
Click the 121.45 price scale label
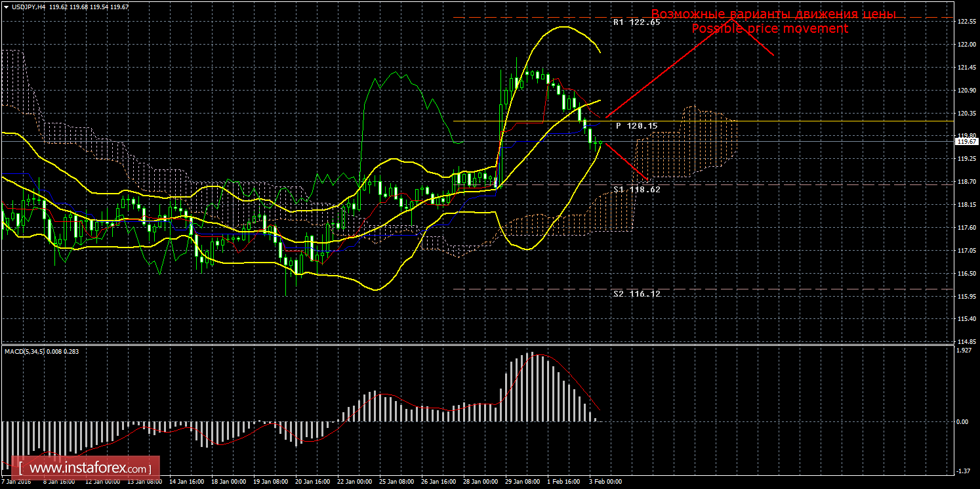click(966, 68)
